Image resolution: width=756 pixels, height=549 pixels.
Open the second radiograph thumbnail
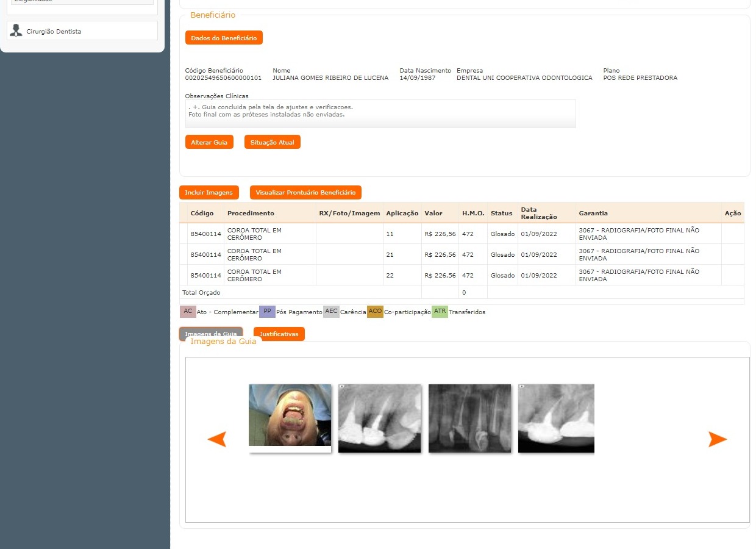pyautogui.click(x=379, y=418)
